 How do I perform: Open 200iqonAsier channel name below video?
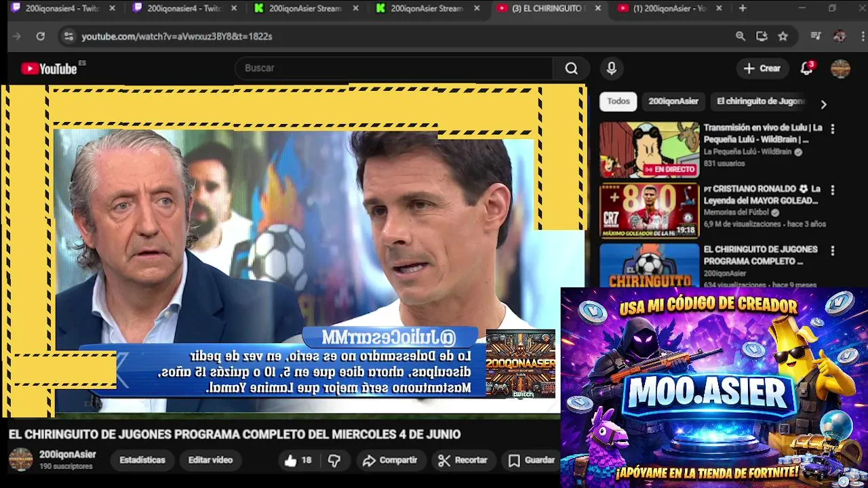point(68,455)
